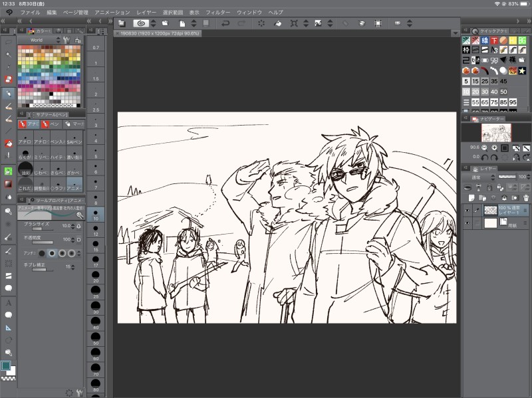Click the new layer folder icon
This screenshot has height=398, width=532.
(481, 197)
